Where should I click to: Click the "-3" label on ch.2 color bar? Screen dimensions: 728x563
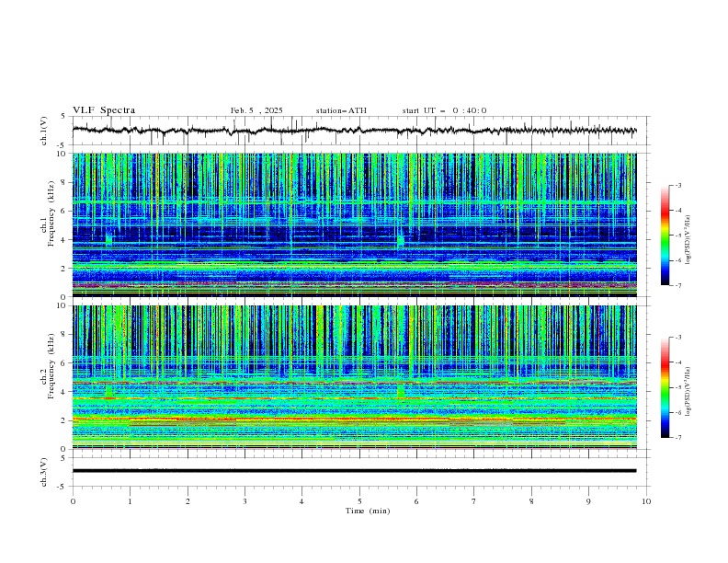coord(677,338)
